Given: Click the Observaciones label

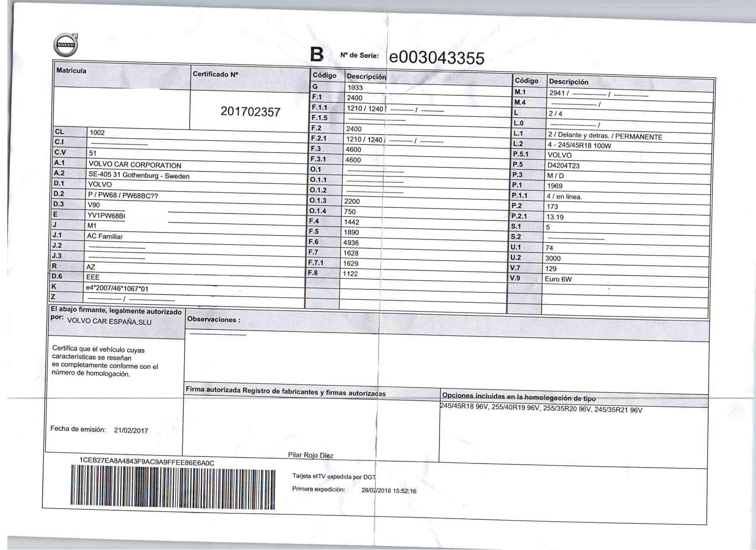Looking at the screenshot, I should pyautogui.click(x=214, y=320).
